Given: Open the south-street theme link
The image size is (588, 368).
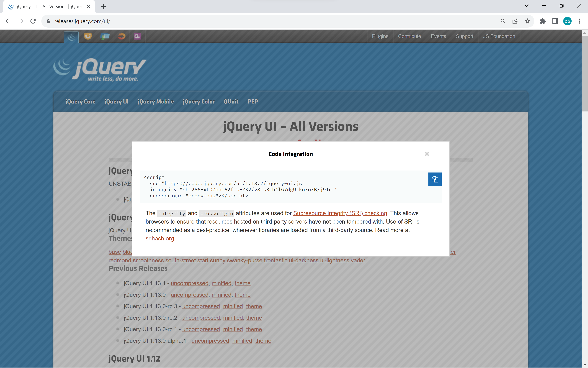Looking at the screenshot, I should pyautogui.click(x=180, y=260).
